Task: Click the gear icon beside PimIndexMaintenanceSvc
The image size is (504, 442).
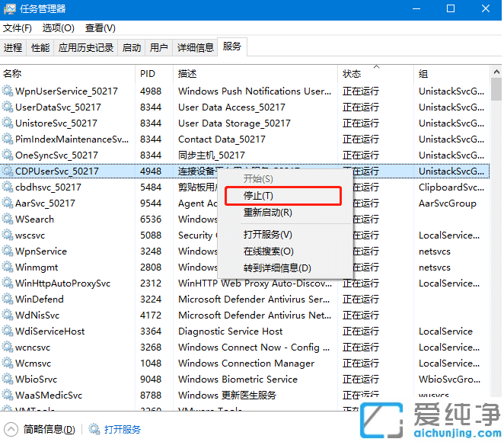Action: (x=8, y=139)
